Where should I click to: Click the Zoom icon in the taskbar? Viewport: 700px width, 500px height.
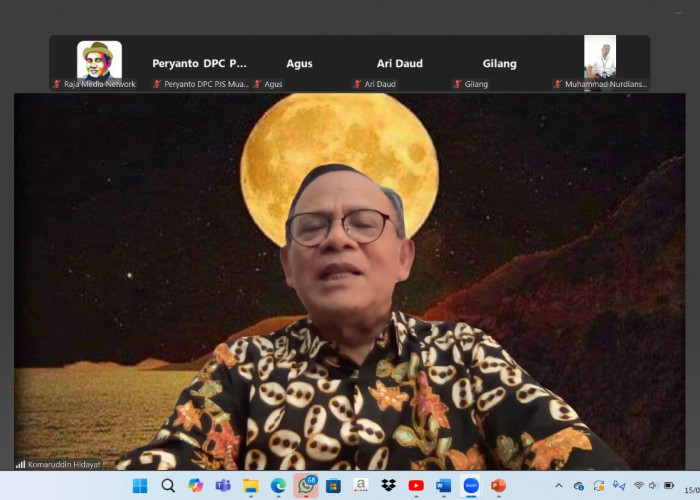point(471,486)
